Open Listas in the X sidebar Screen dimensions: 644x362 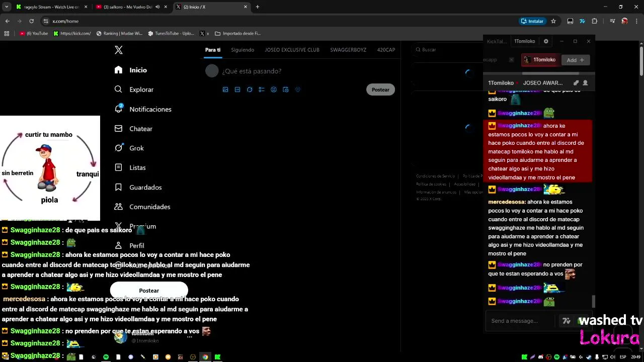(x=130, y=167)
